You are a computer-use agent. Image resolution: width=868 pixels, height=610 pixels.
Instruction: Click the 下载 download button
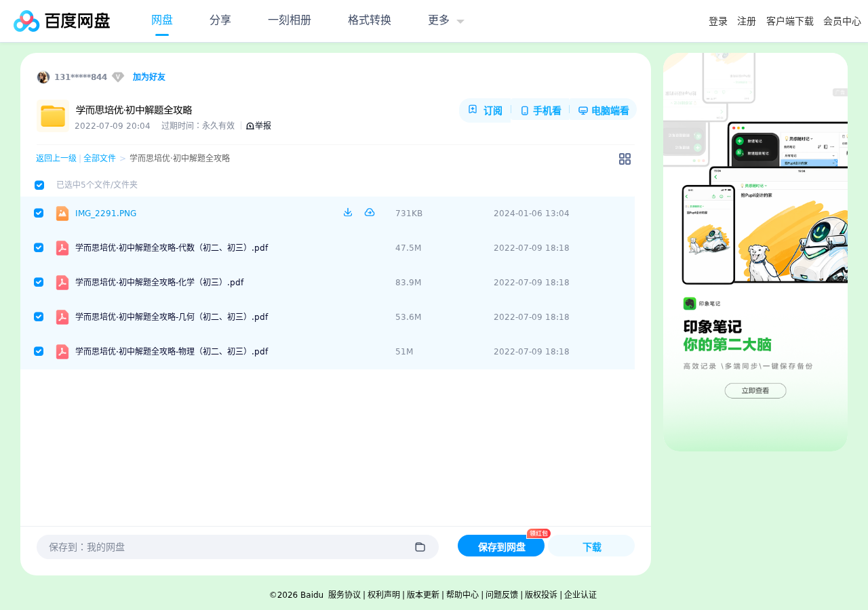592,546
